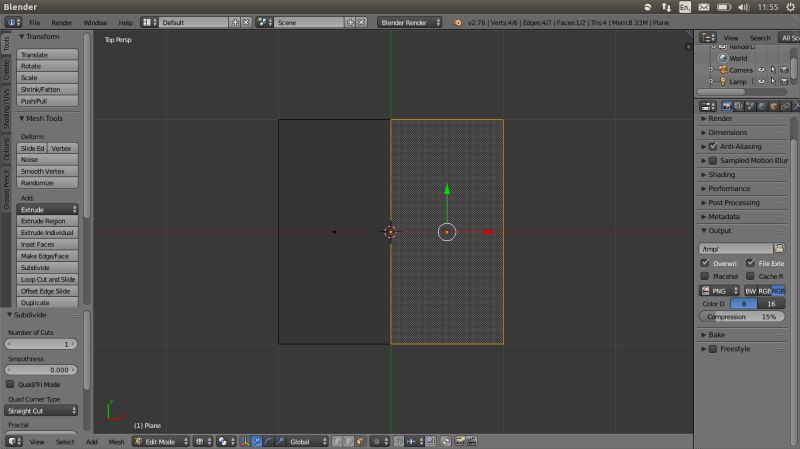The width and height of the screenshot is (800, 449).
Task: Select the scale manipulator icon
Action: coord(280,441)
